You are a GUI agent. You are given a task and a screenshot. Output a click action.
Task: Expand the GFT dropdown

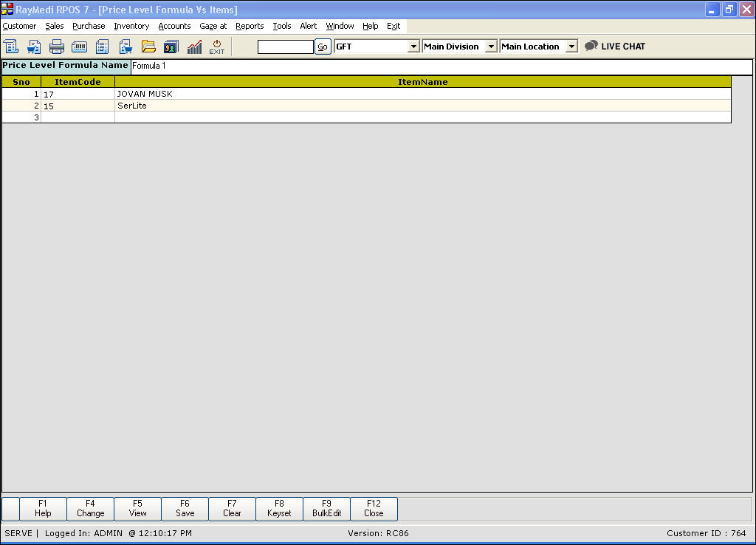click(x=413, y=47)
